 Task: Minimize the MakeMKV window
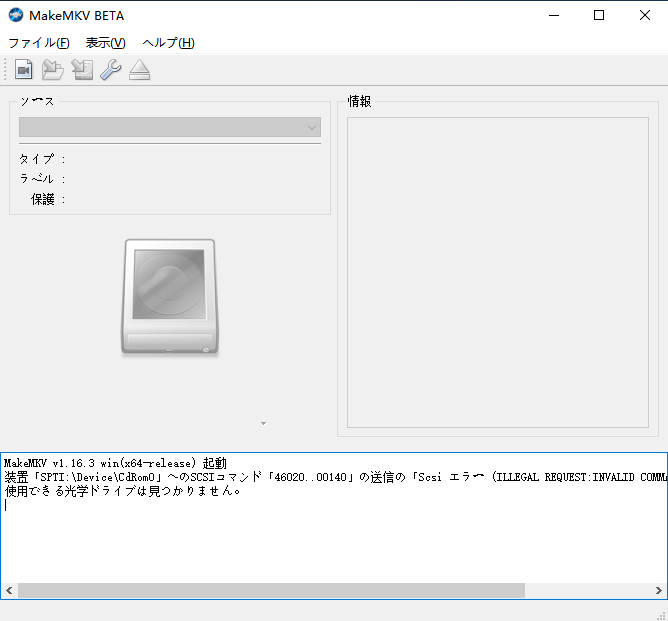[554, 15]
